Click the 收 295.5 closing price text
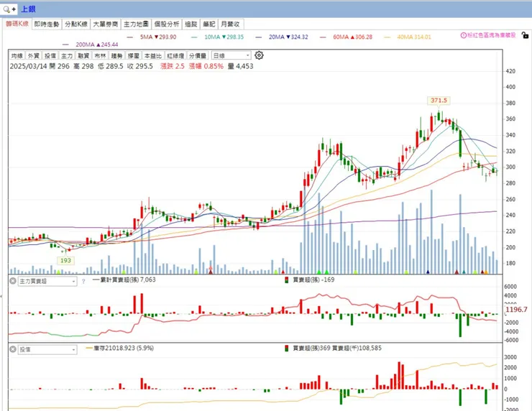Screen dimensions: 532x411 140,66
